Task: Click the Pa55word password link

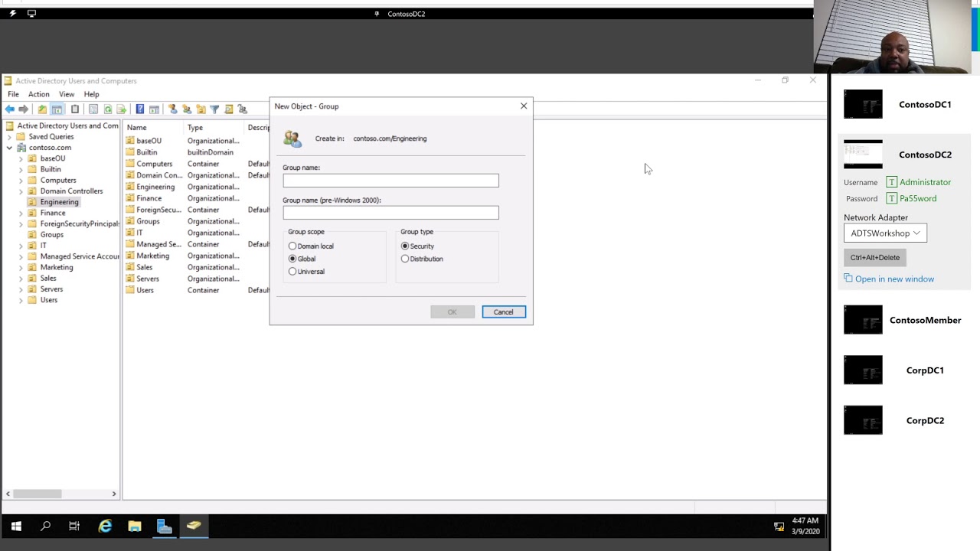Action: coord(918,198)
